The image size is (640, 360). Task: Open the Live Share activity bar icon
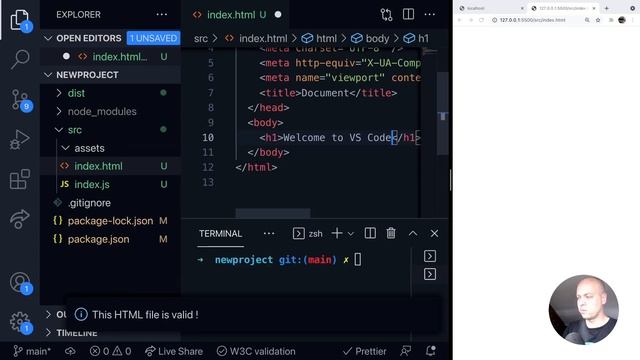[x=20, y=219]
